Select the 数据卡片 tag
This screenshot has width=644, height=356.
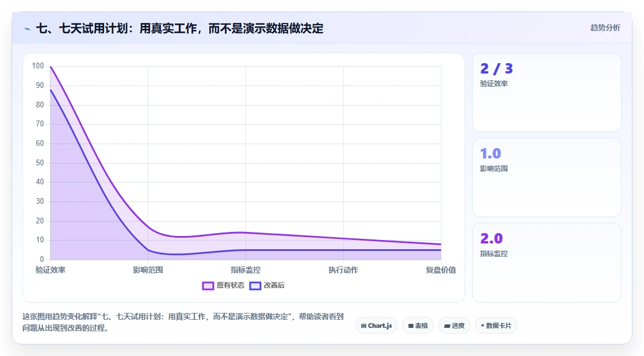point(496,326)
